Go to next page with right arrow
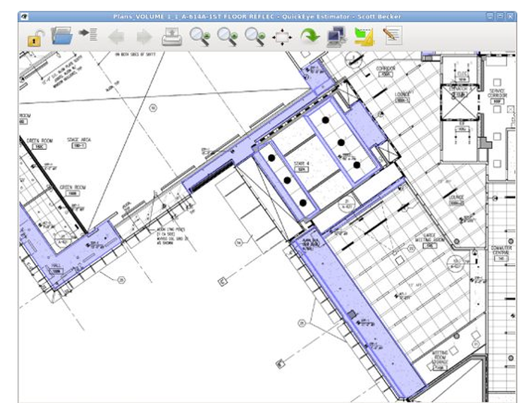 (x=144, y=36)
